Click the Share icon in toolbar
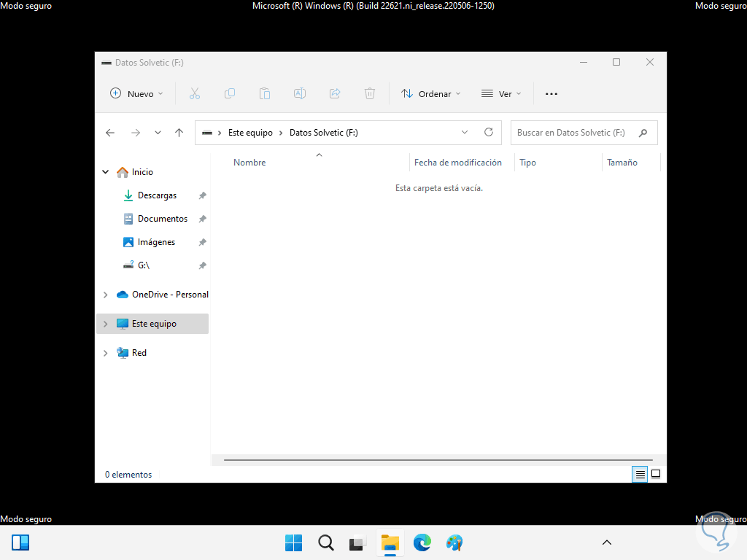Screen dimensions: 747x560 (335, 94)
